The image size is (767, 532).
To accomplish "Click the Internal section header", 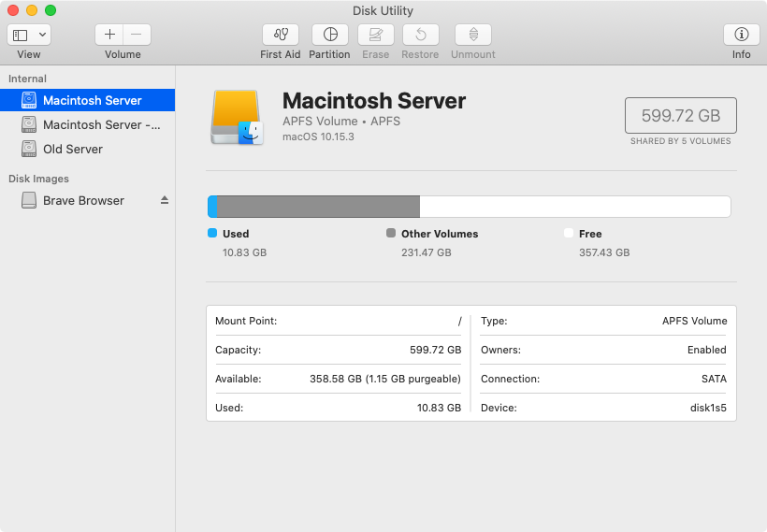I will click(27, 79).
